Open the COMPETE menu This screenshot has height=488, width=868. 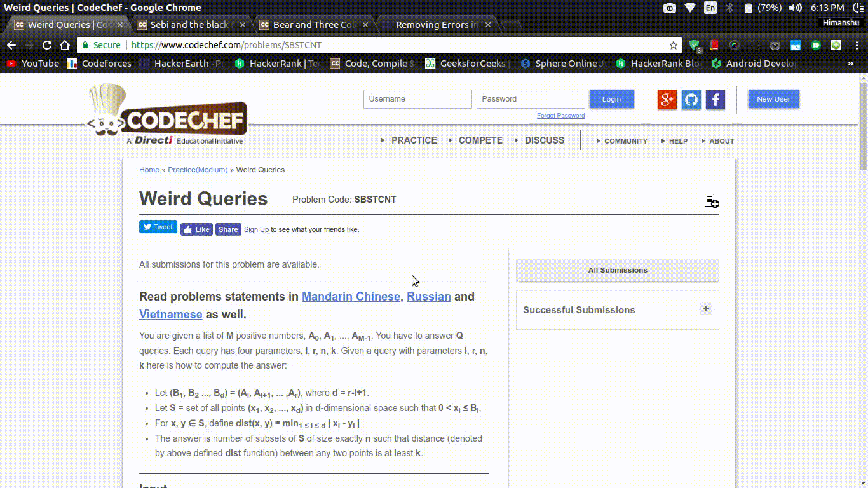480,140
